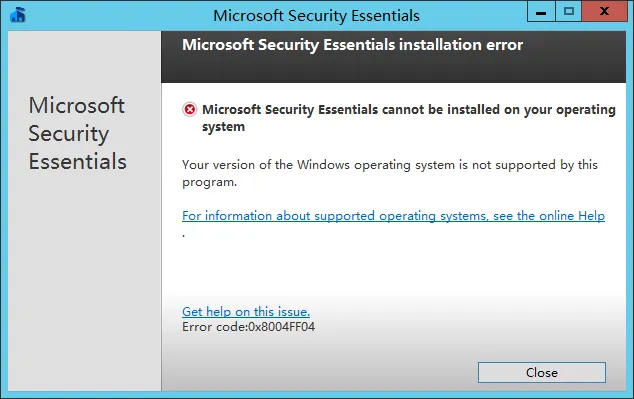Click empty gray sidebar area below branding
This screenshot has width=634, height=399.
84,283
